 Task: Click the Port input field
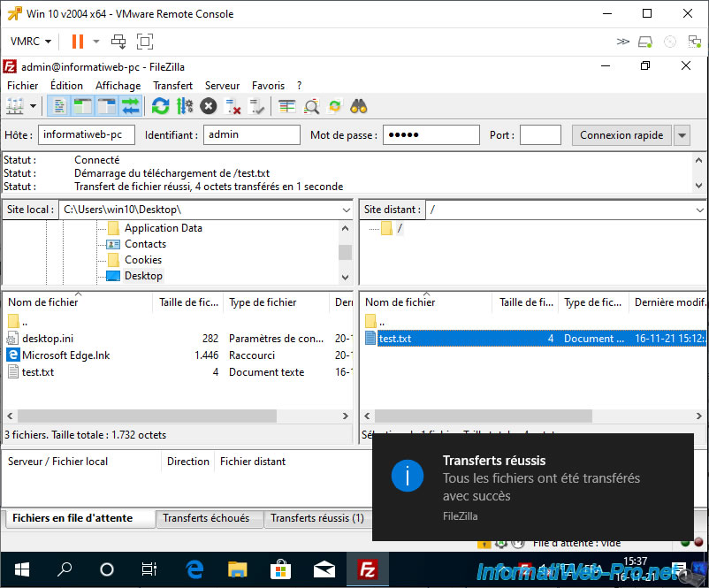click(x=540, y=135)
